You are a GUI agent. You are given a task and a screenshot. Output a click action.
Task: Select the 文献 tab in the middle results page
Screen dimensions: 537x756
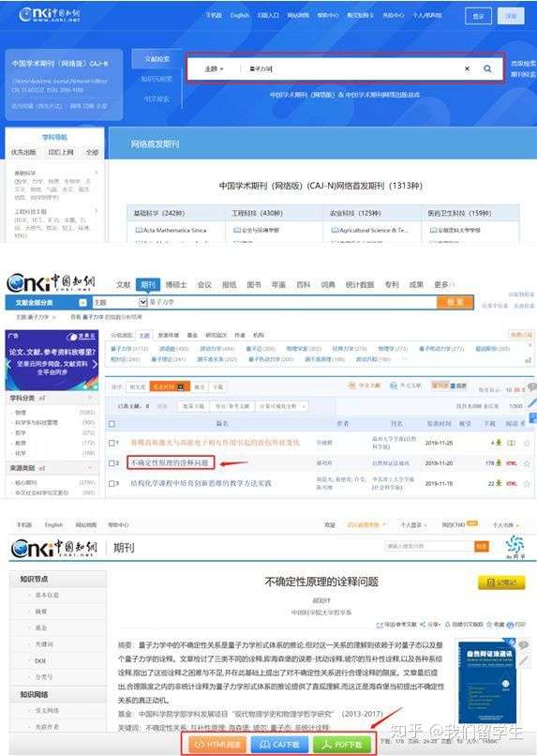(x=124, y=284)
